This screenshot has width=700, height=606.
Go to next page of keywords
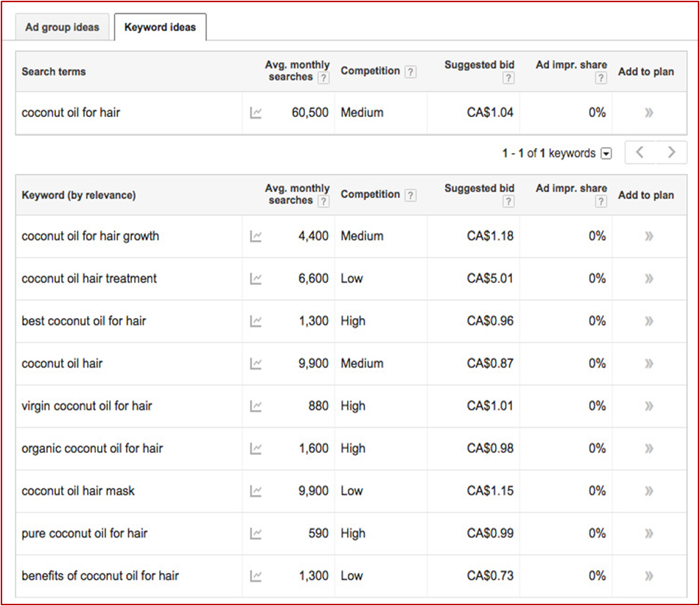(671, 152)
